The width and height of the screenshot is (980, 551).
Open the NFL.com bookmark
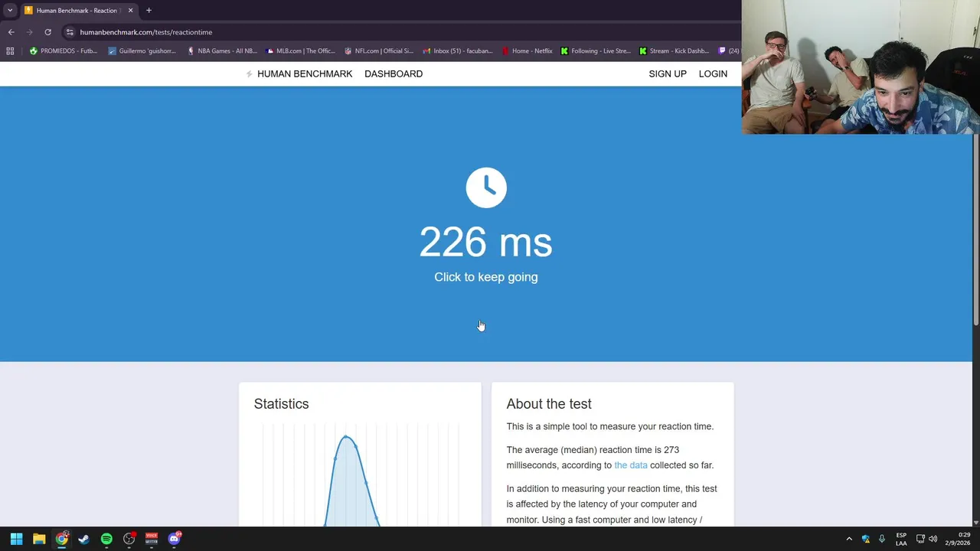coord(379,51)
